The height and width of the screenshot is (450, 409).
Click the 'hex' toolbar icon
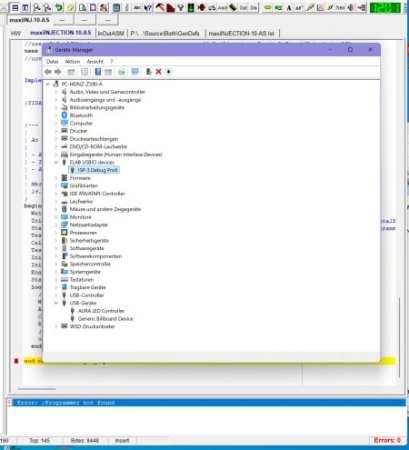tap(340, 7)
